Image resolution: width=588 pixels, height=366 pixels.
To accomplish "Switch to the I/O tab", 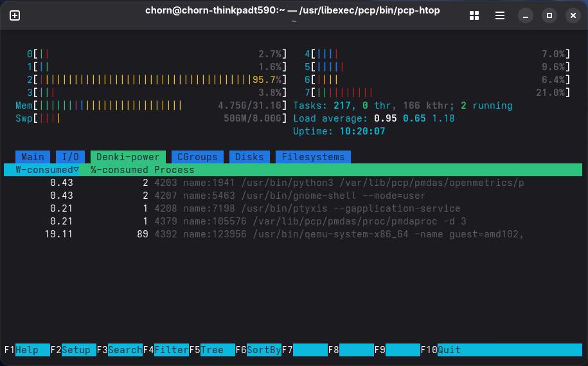I will 71,157.
